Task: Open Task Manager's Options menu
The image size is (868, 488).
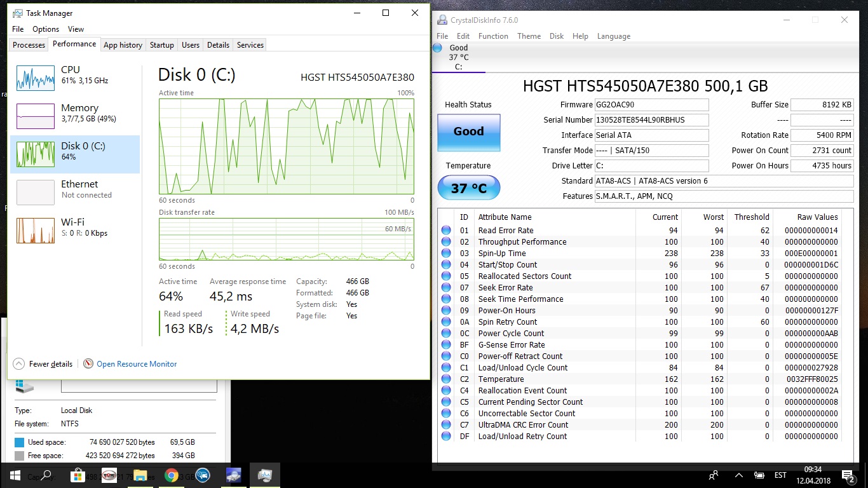Action: click(x=46, y=29)
